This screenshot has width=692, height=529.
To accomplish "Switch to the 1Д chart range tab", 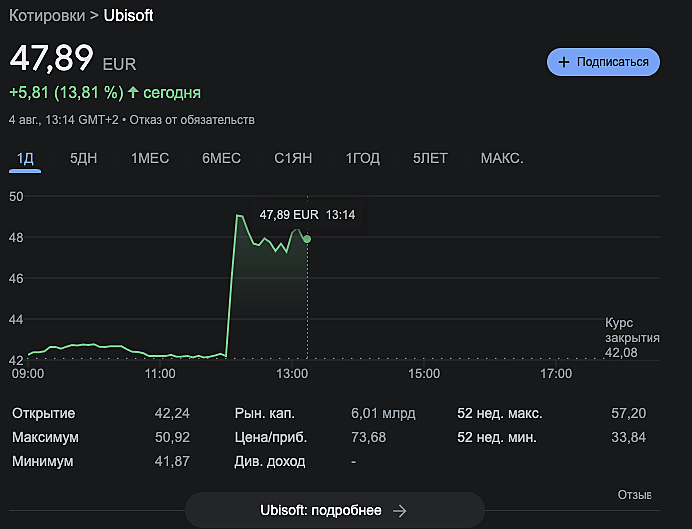I will pyautogui.click(x=26, y=158).
